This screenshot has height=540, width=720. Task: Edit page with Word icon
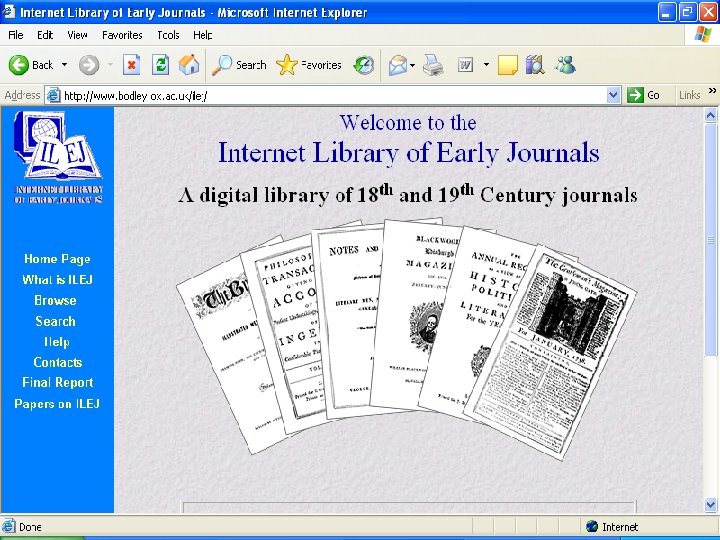[466, 65]
